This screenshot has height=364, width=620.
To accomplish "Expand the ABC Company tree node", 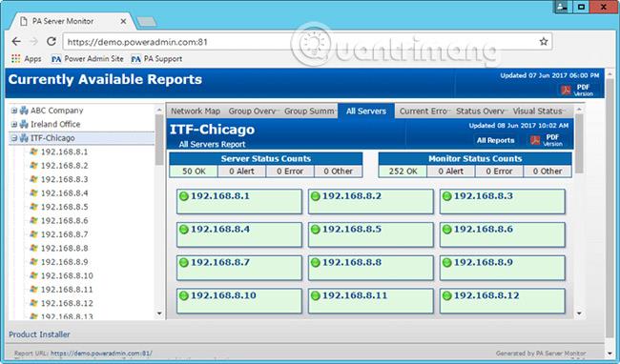I will pos(14,111).
